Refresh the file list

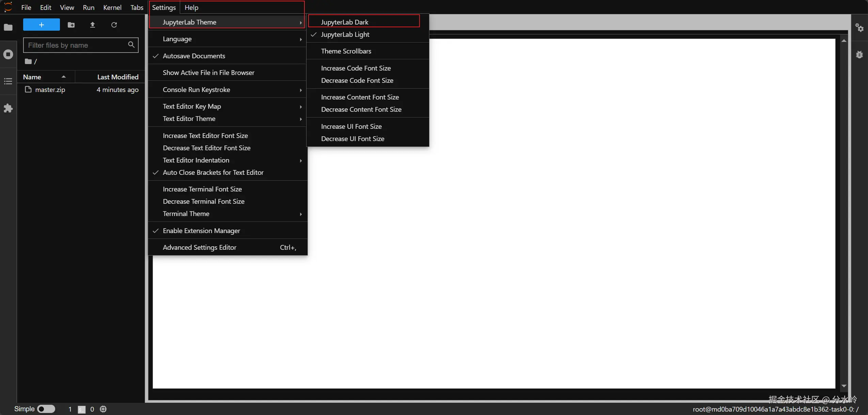coord(114,25)
